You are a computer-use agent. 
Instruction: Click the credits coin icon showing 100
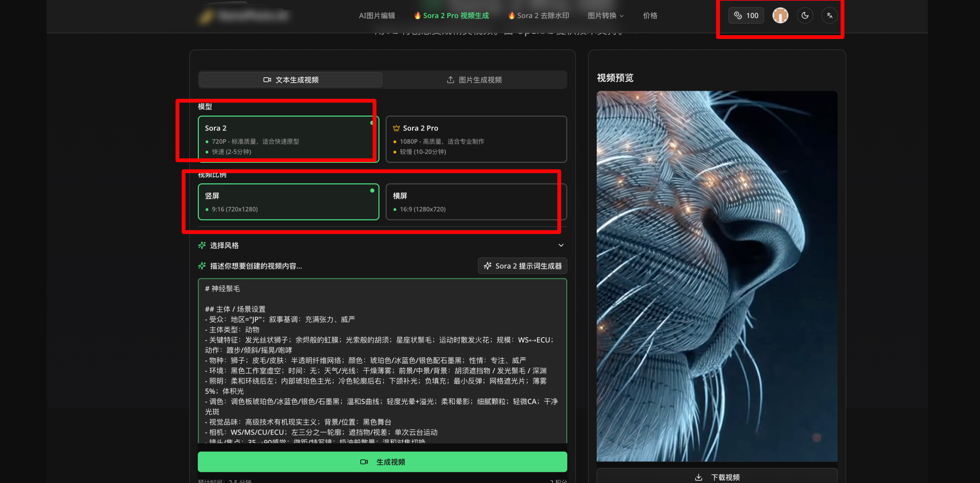(738, 16)
